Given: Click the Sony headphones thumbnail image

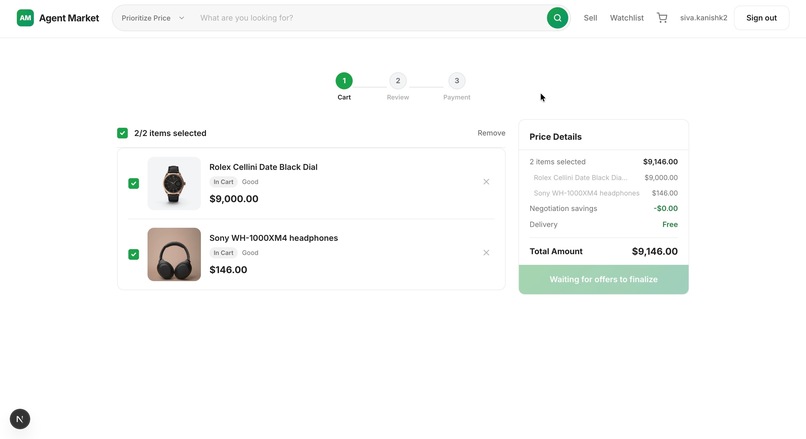Looking at the screenshot, I should (x=174, y=254).
